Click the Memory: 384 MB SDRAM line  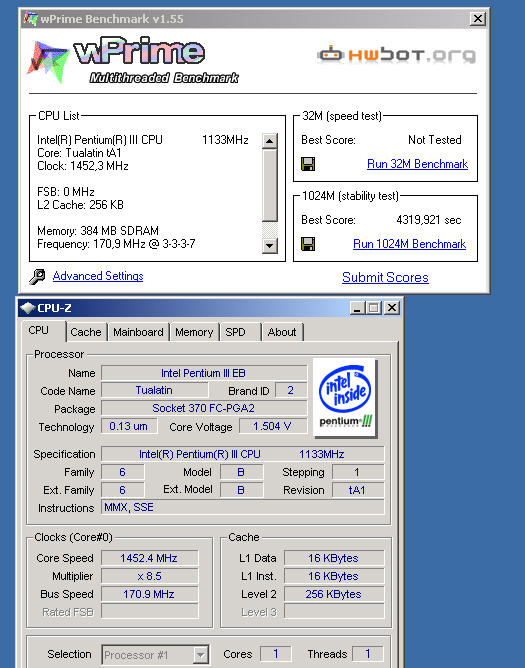(98, 230)
